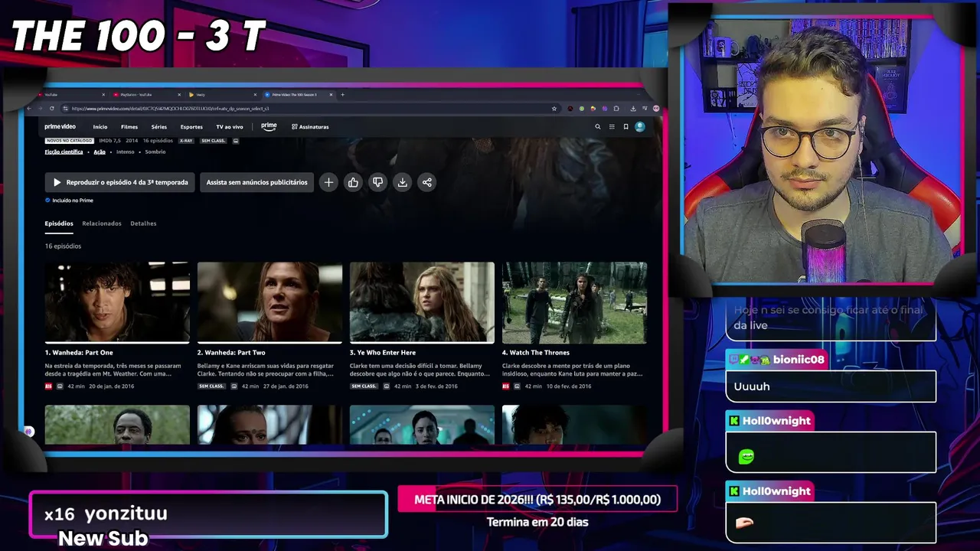
Task: Click the META INICIO DE 2026 goal bar
Action: click(537, 500)
